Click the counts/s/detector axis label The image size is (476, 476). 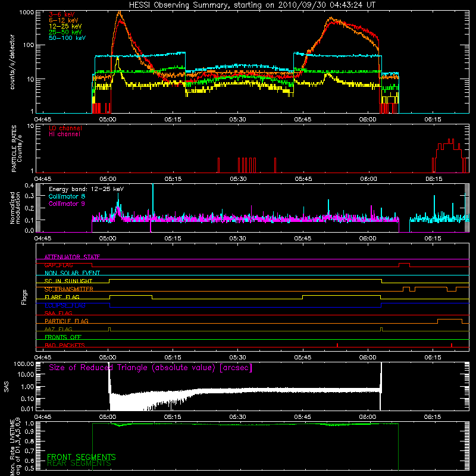tap(12, 62)
